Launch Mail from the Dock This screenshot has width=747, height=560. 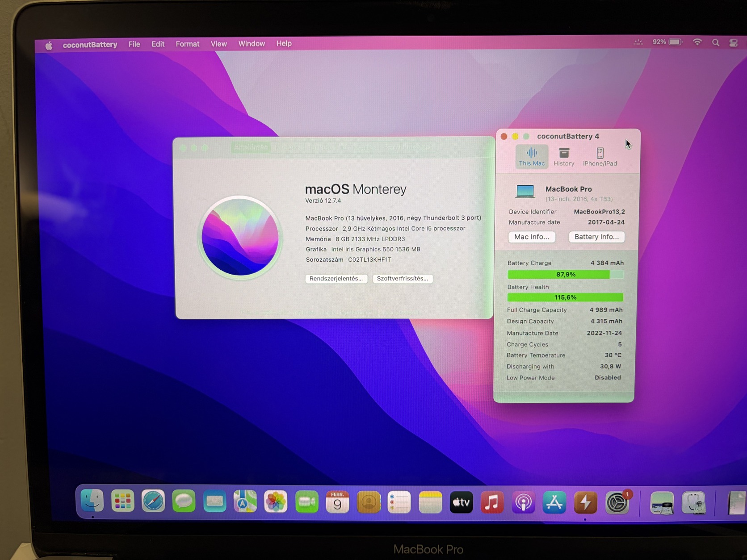(x=214, y=501)
